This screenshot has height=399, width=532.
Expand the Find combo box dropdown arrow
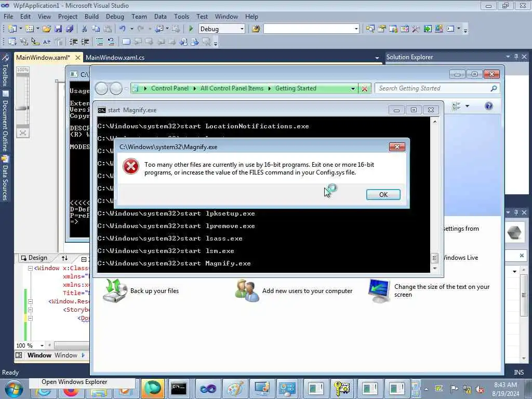click(x=356, y=29)
